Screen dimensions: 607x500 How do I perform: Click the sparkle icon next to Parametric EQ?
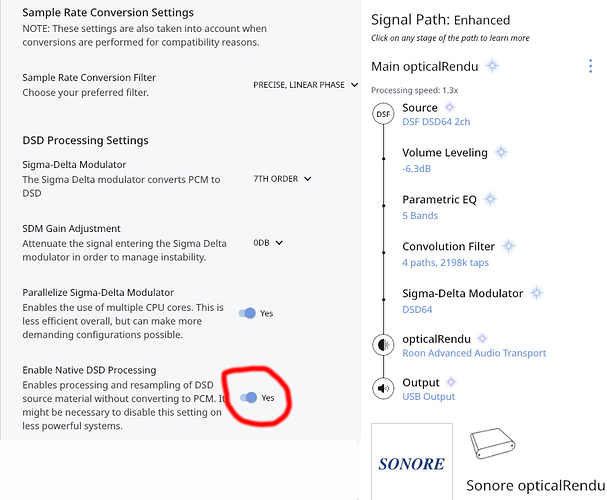click(490, 199)
